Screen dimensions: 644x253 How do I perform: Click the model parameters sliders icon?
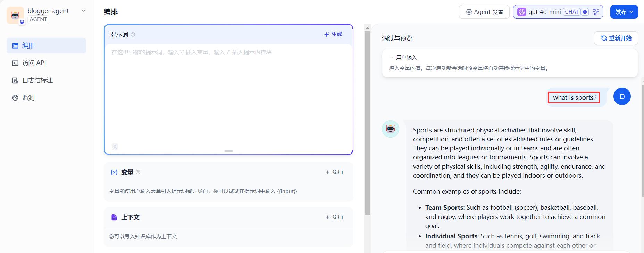596,12
